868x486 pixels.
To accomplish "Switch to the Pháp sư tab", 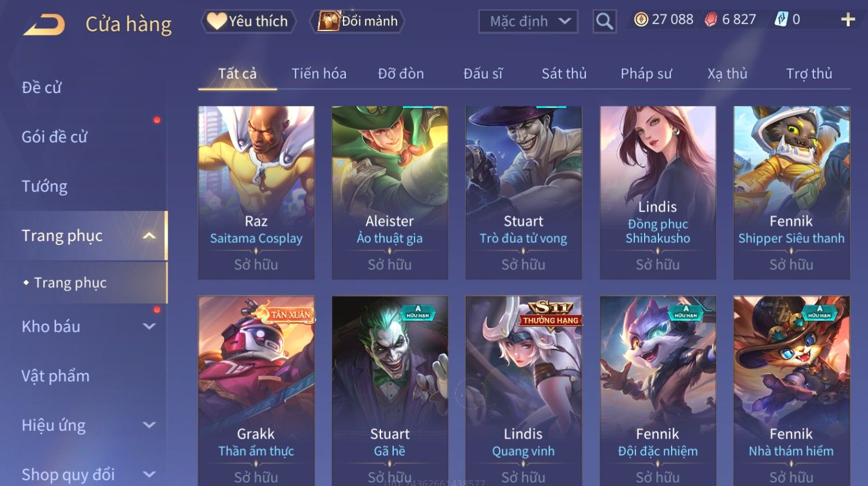I will [646, 74].
